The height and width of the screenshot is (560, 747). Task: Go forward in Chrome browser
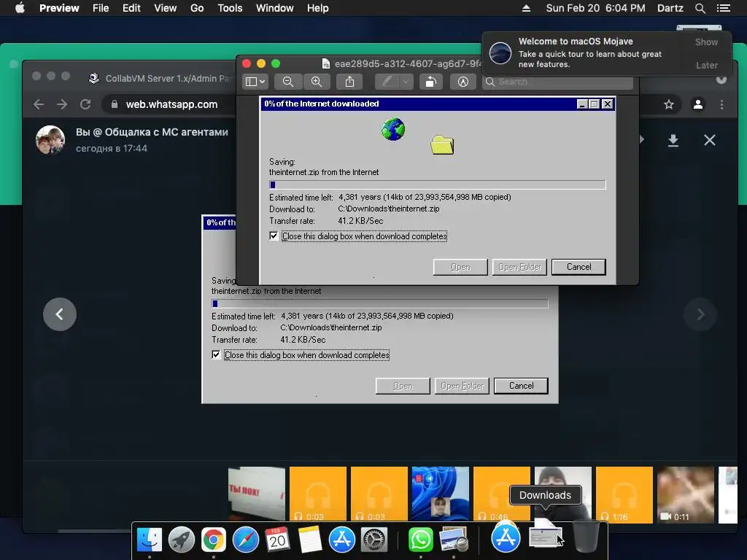pyautogui.click(x=62, y=104)
